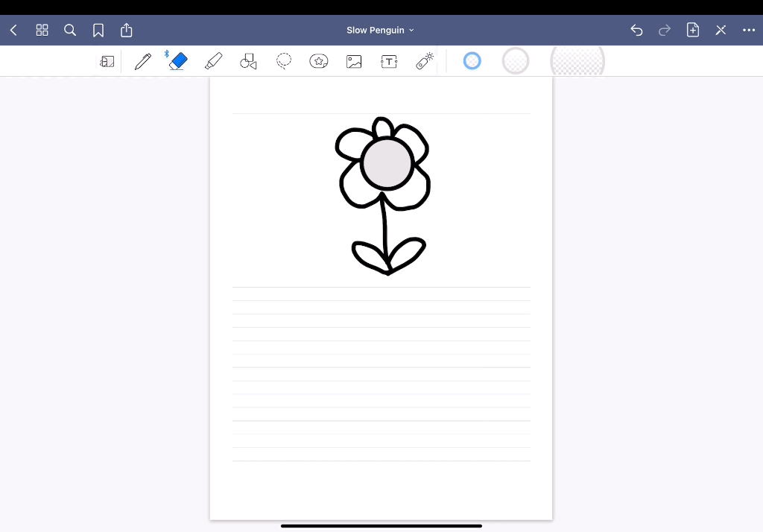Open the page thumbnails grid view
Image resolution: width=763 pixels, height=532 pixels.
coord(42,31)
